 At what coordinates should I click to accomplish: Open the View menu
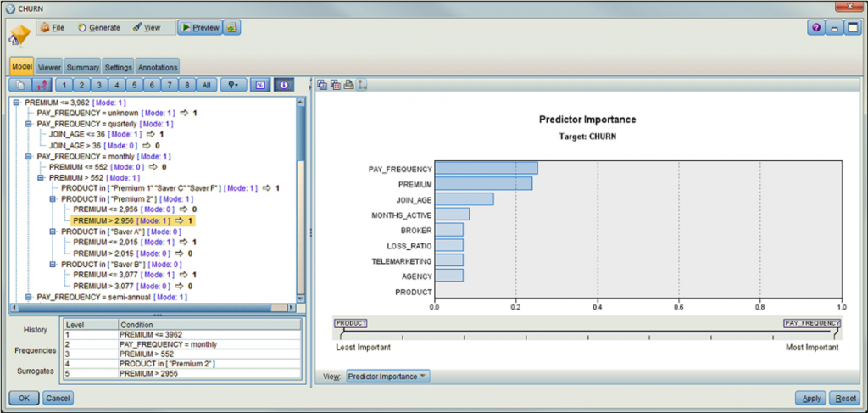147,28
